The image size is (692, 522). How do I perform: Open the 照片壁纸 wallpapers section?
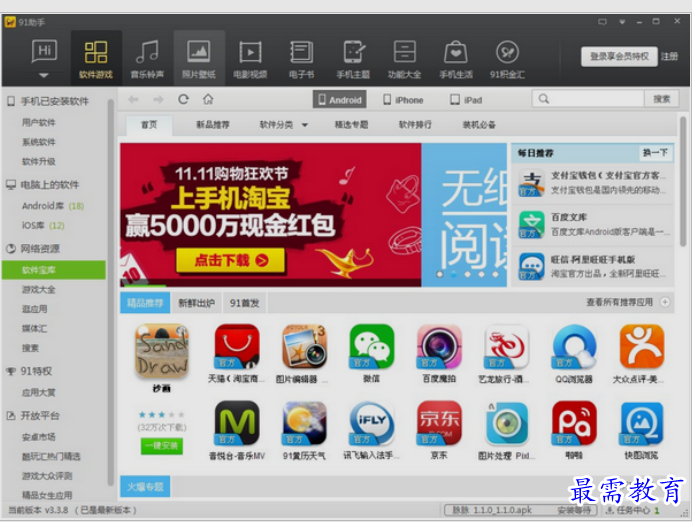tap(199, 58)
